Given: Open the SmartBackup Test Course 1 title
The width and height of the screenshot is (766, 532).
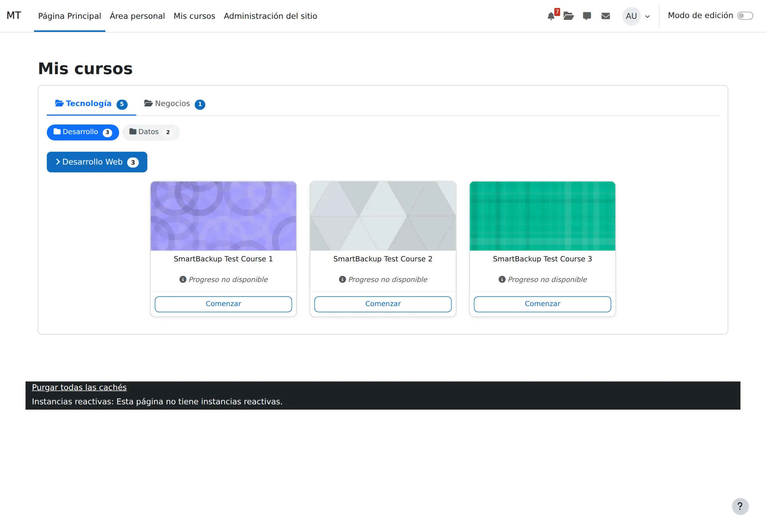Looking at the screenshot, I should (223, 259).
